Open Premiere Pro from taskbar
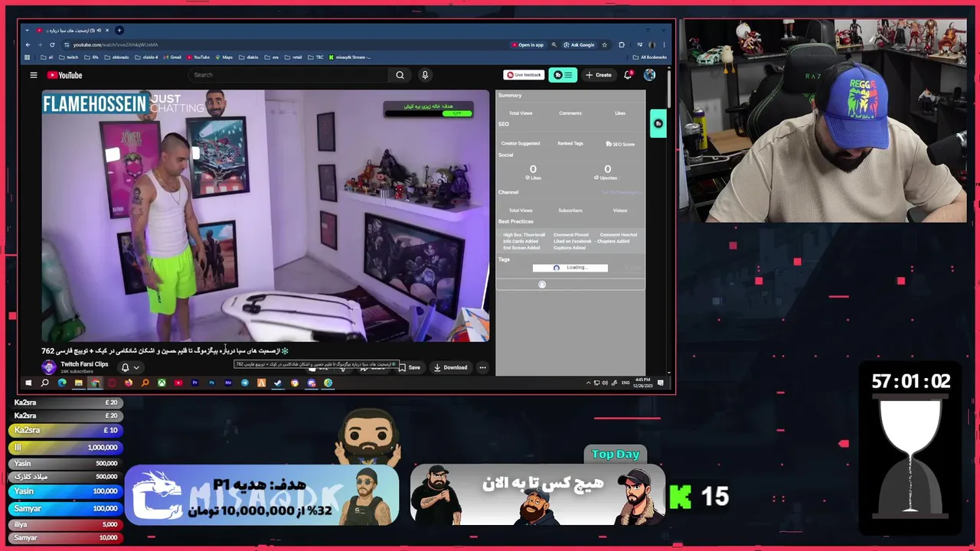Screen dimensions: 980x551 coord(195,383)
